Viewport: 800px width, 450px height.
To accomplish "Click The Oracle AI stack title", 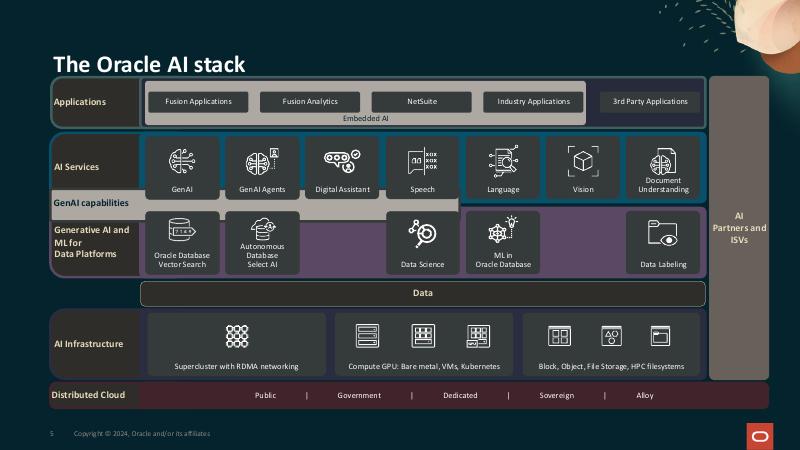I will point(149,65).
